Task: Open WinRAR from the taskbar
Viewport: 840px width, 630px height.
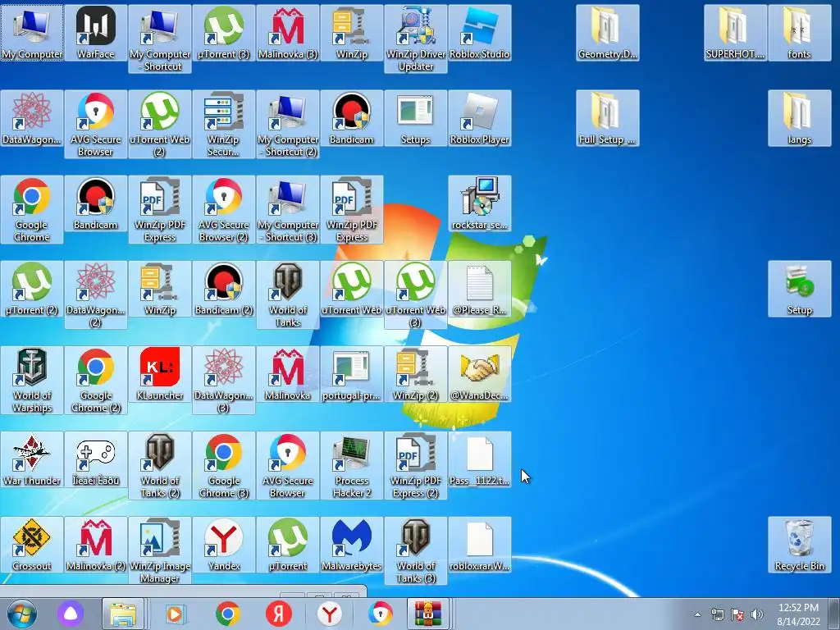Action: coord(427,614)
